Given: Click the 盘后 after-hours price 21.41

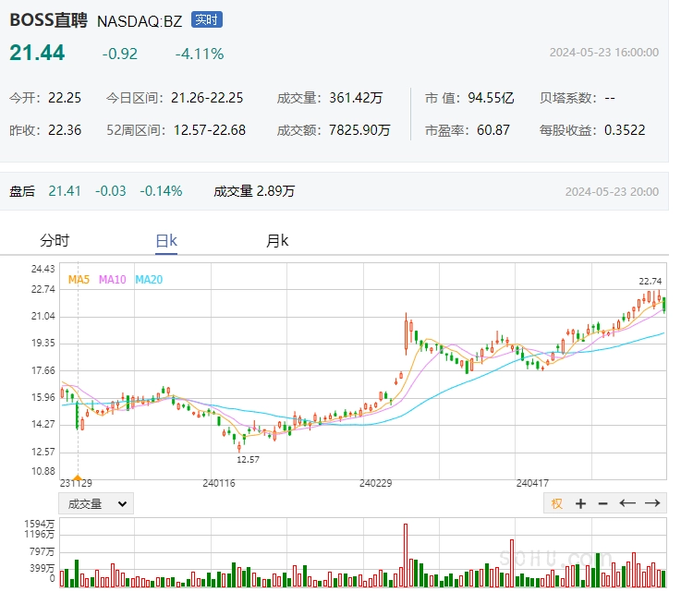Looking at the screenshot, I should tap(65, 191).
